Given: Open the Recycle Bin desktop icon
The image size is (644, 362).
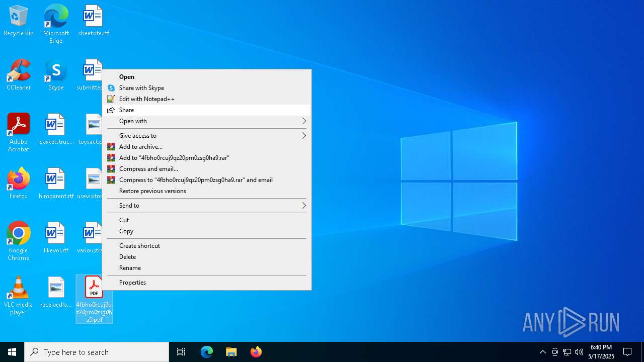Looking at the screenshot, I should pos(19,21).
